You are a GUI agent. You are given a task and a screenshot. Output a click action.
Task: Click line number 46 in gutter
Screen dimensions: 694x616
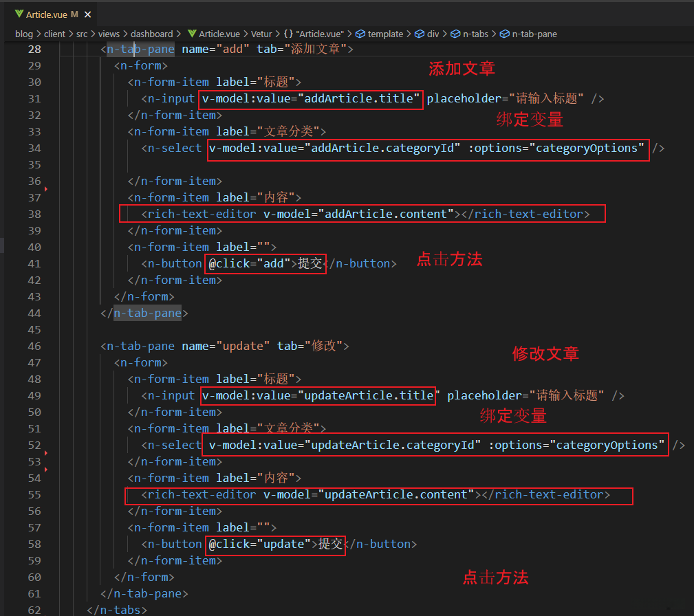[34, 346]
